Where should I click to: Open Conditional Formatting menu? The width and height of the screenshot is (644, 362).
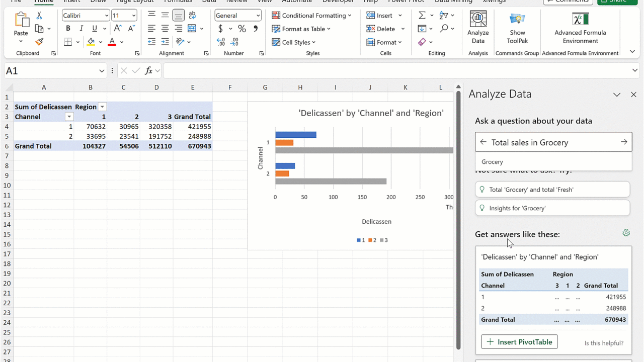311,16
